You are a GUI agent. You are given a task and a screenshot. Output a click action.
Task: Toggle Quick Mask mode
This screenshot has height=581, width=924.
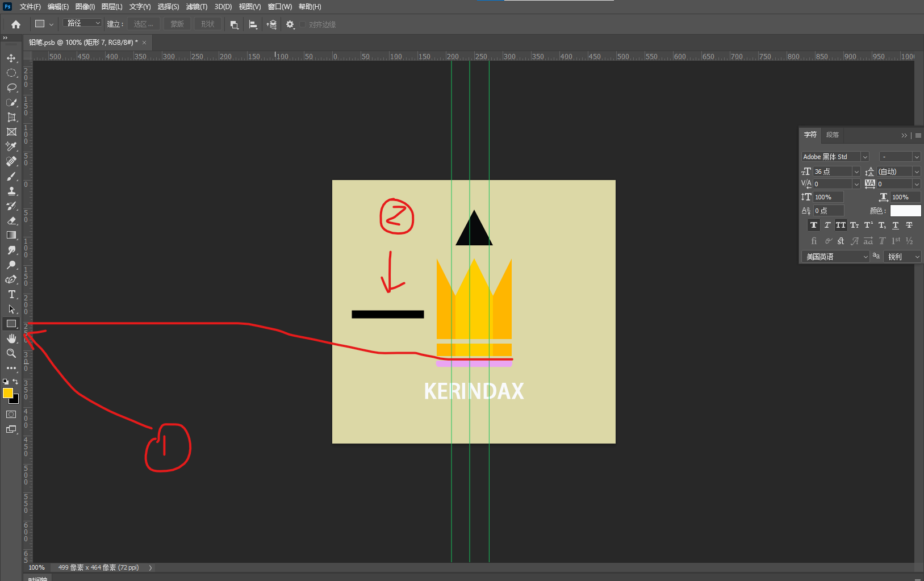[x=11, y=415]
